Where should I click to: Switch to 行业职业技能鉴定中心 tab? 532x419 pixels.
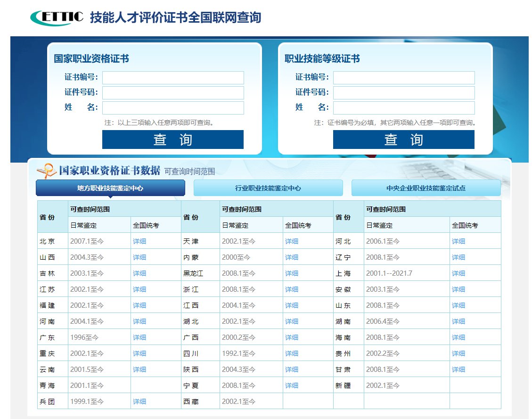(268, 188)
